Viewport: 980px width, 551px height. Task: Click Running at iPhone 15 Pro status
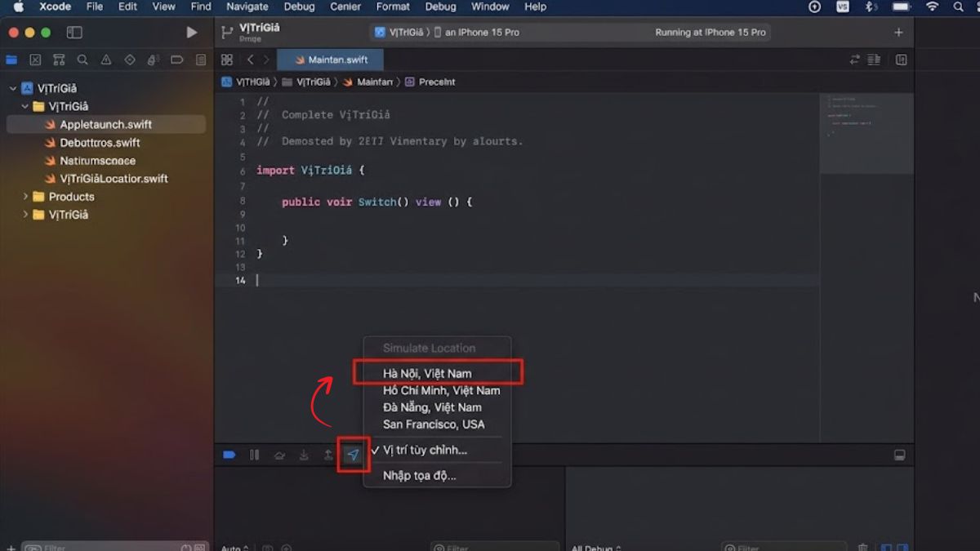(710, 33)
